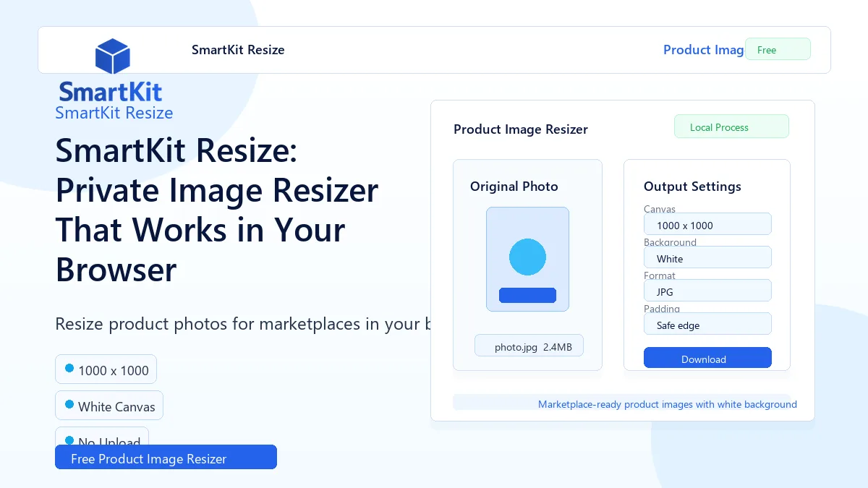Click the Marketplace-ready product images caption

(668, 404)
